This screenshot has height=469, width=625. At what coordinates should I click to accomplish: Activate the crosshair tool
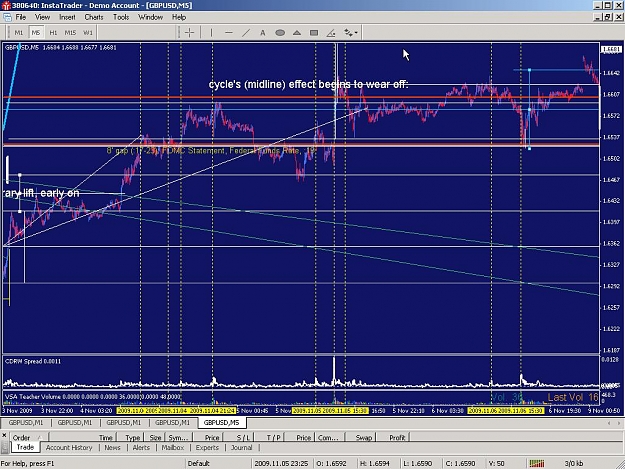[x=189, y=33]
